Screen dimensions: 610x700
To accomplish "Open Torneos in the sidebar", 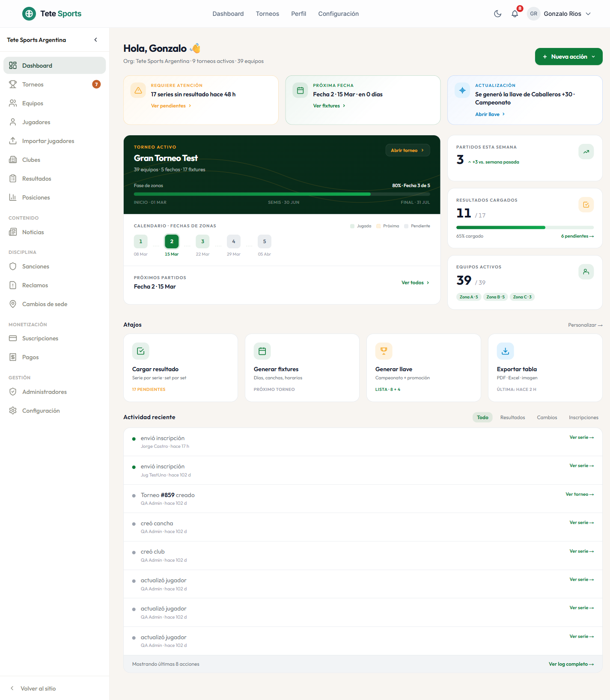I will 54,84.
